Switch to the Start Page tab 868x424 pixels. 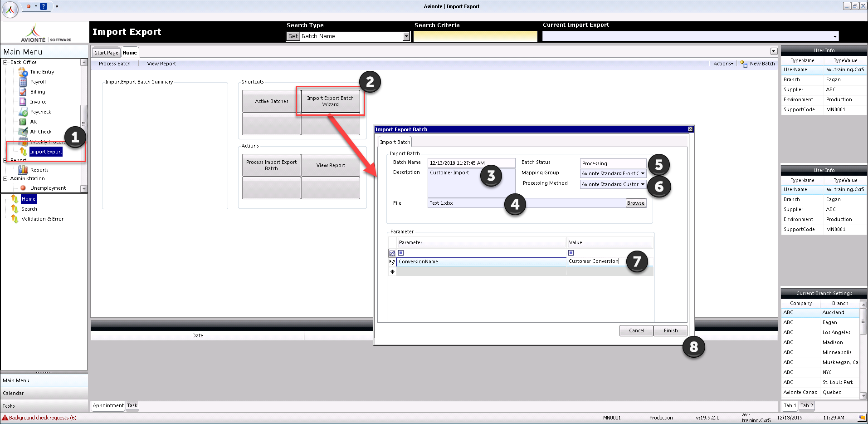106,53
